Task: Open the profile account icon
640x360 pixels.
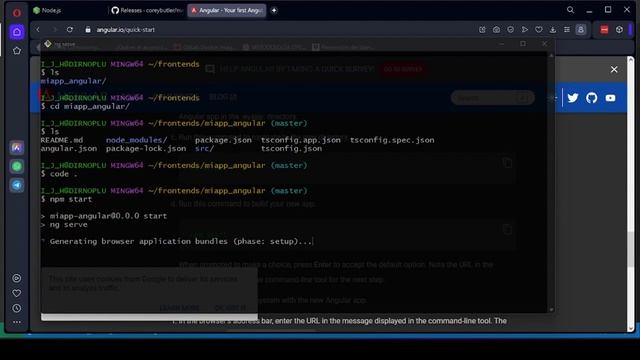Action: (x=581, y=29)
